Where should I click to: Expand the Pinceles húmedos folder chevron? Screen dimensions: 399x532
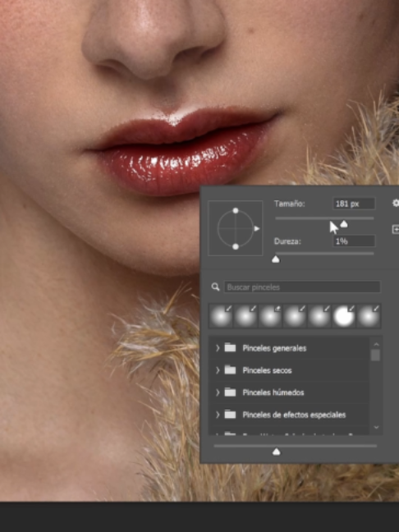[218, 392]
